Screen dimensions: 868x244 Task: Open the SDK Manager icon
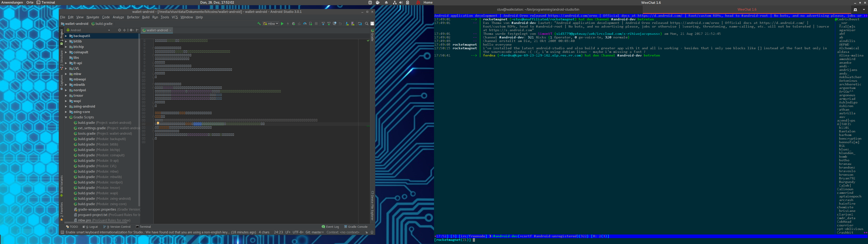tap(347, 23)
